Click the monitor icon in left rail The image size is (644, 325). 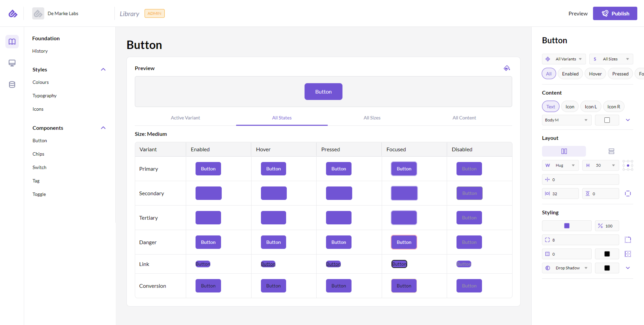pyautogui.click(x=12, y=63)
